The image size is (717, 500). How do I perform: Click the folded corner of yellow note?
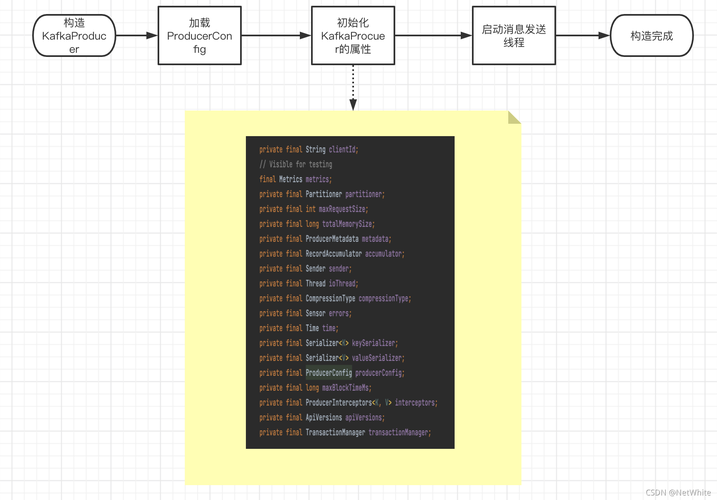pyautogui.click(x=514, y=117)
